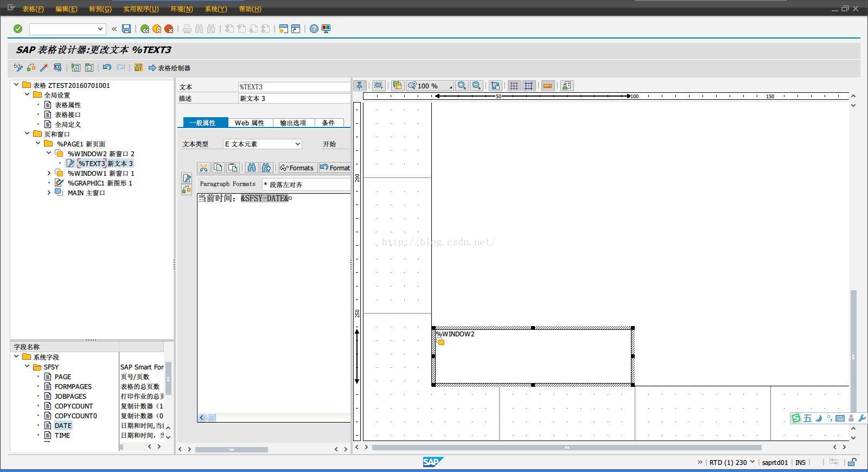Collapse the SFSY system fields folder
The width and height of the screenshot is (868, 472).
click(x=27, y=367)
